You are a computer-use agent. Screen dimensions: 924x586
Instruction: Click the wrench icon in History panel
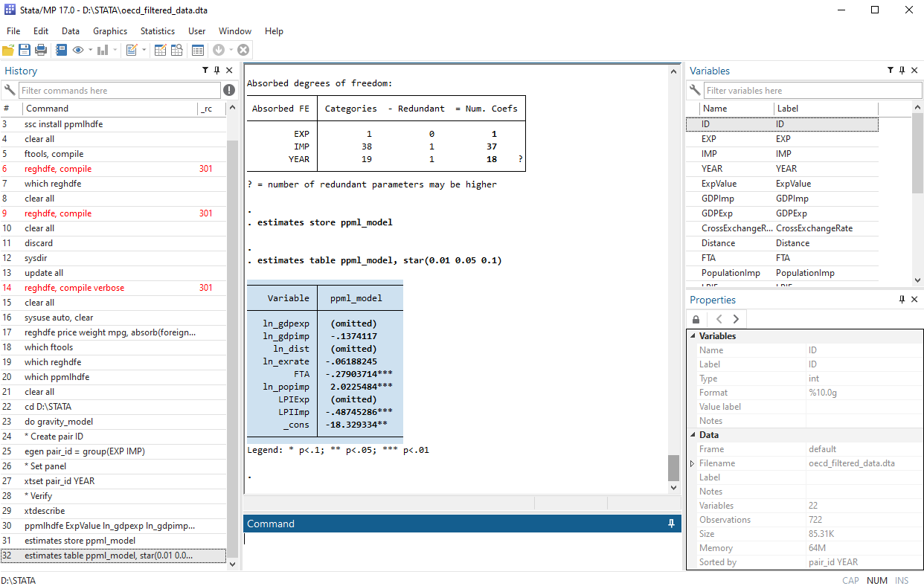[10, 90]
